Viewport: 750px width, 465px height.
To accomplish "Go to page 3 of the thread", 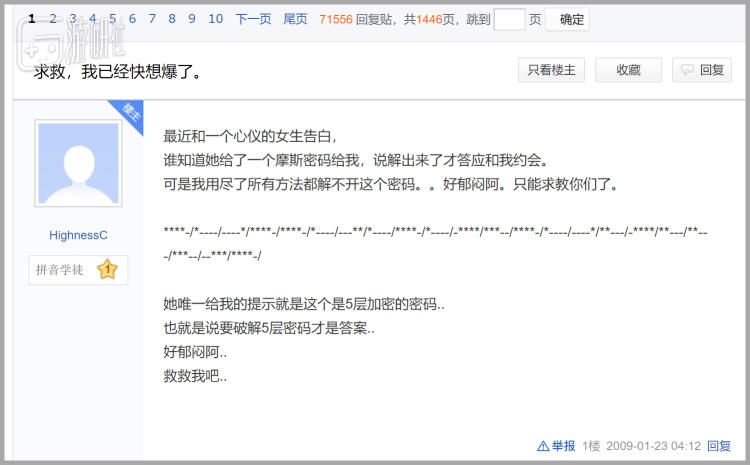I will (x=73, y=19).
